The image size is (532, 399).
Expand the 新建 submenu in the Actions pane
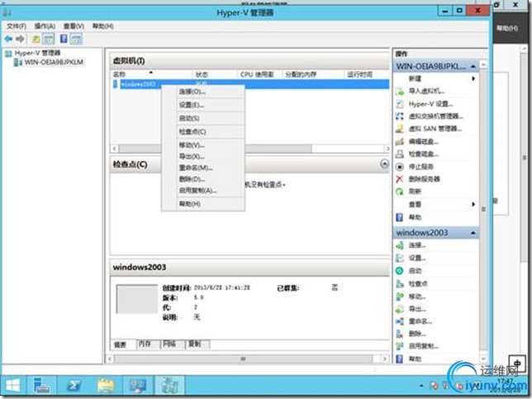coord(473,78)
